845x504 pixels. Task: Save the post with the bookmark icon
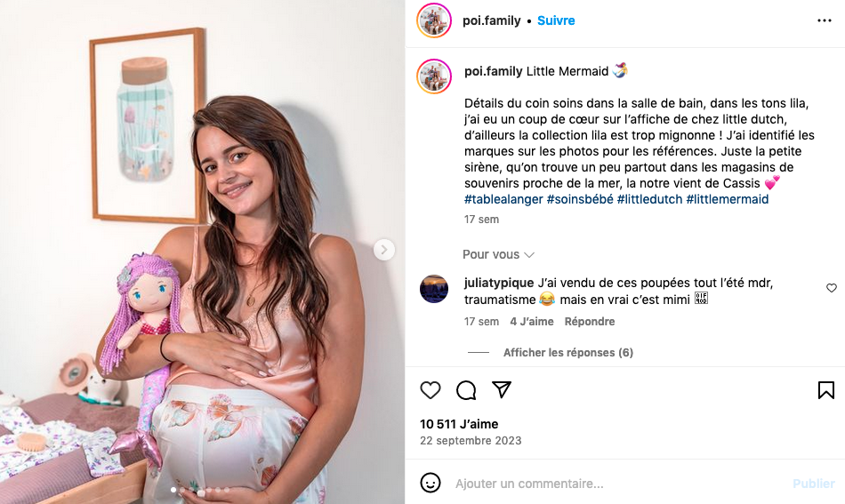(x=825, y=390)
